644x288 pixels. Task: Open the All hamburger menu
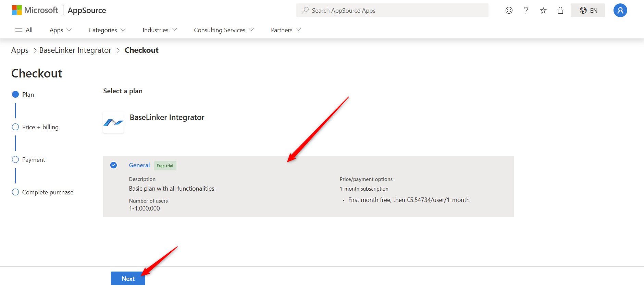pyautogui.click(x=24, y=30)
